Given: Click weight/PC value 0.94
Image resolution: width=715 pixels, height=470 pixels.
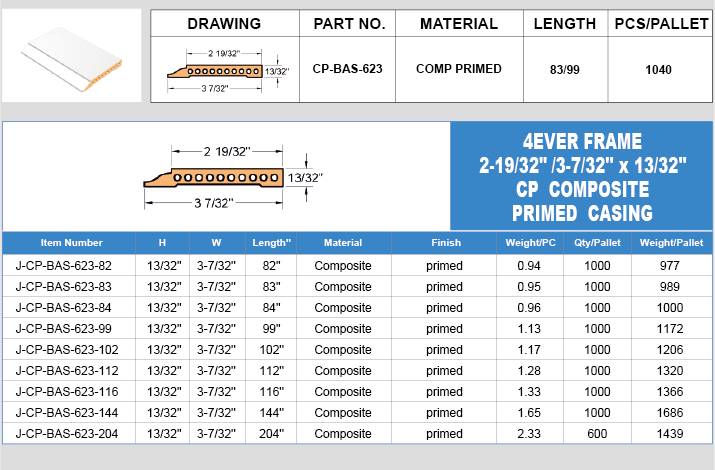Looking at the screenshot, I should [x=529, y=265].
